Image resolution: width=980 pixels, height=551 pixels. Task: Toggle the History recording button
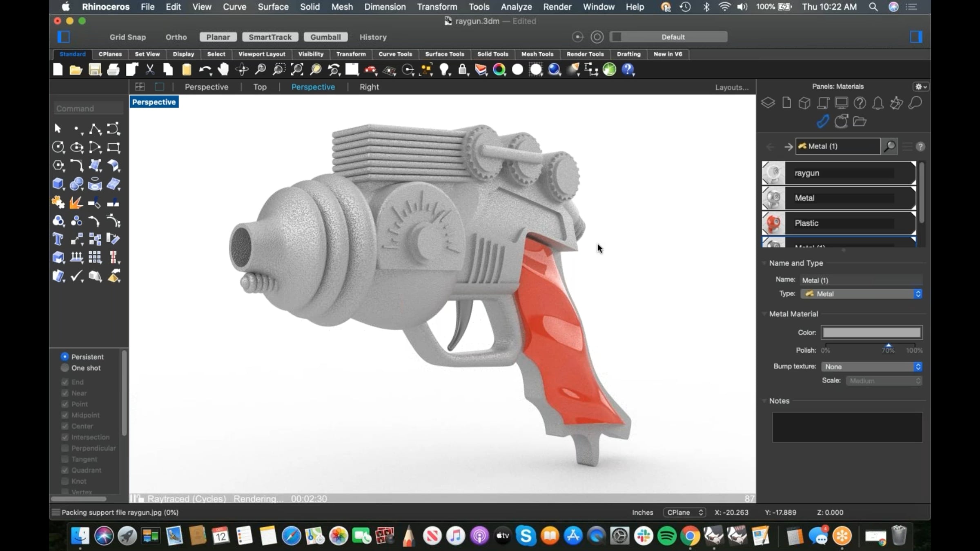(x=373, y=37)
